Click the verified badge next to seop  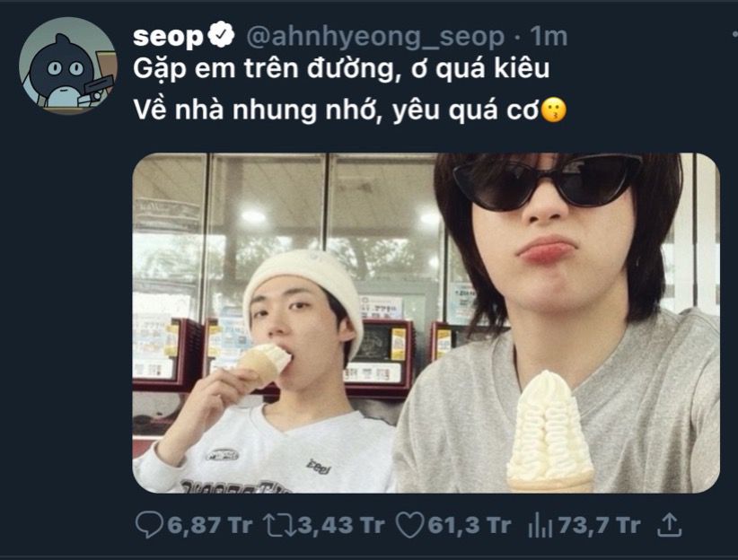(x=221, y=35)
